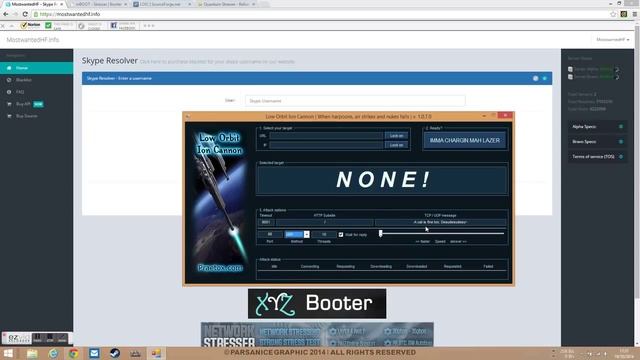Click refresh icon next to Server Alpha
640x360 pixels.
click(617, 69)
